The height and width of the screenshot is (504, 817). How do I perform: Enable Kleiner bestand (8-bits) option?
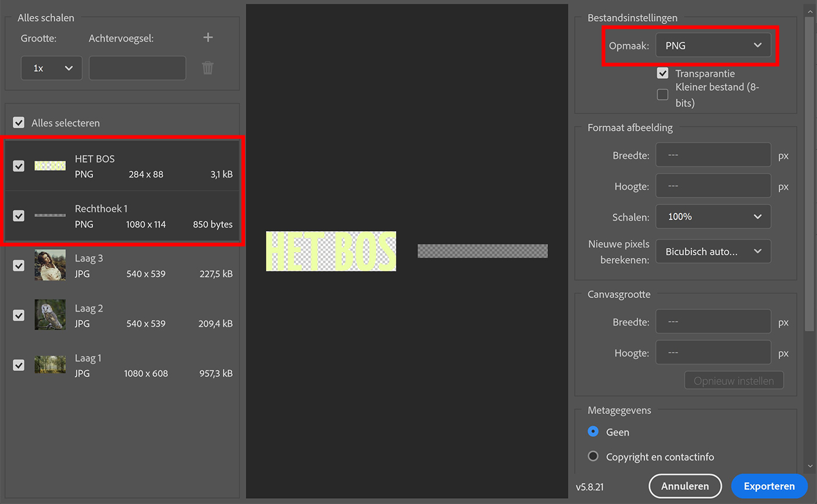pyautogui.click(x=662, y=94)
